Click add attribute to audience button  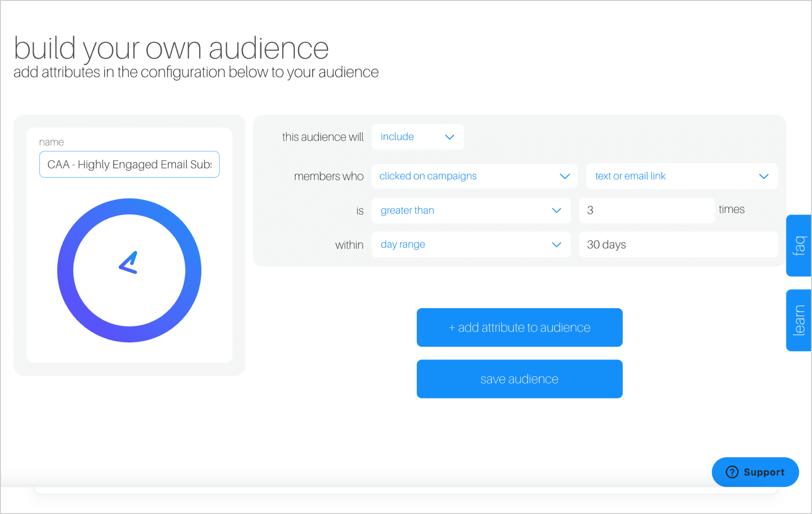coord(519,327)
